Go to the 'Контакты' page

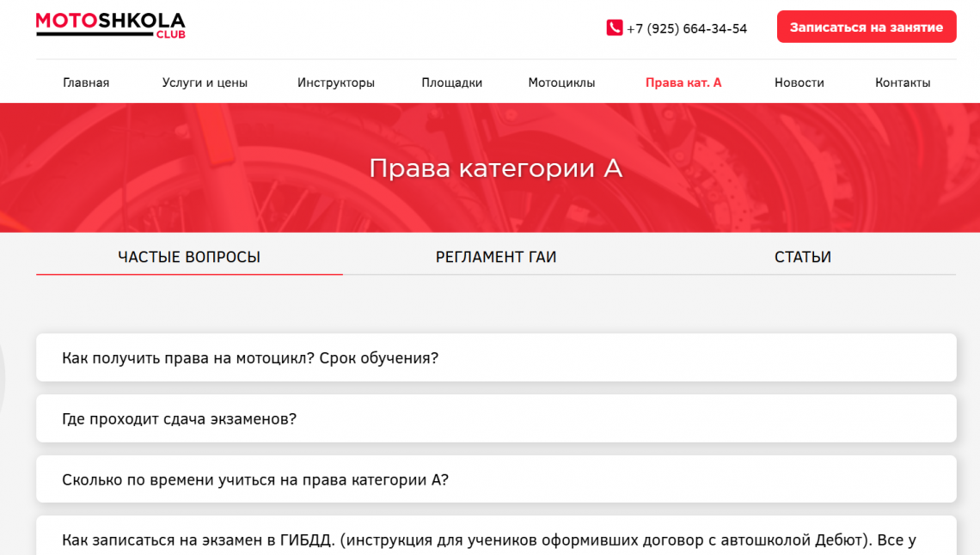tap(903, 82)
